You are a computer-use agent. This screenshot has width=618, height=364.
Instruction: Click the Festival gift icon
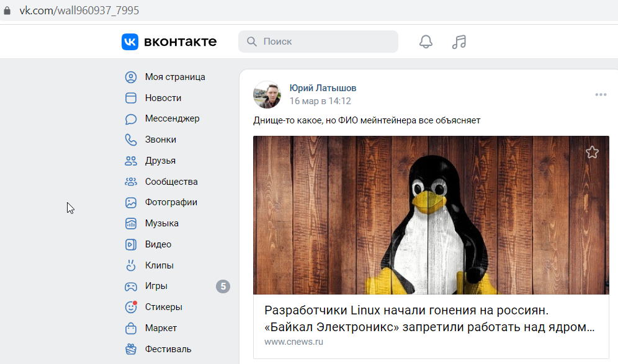coord(131,349)
